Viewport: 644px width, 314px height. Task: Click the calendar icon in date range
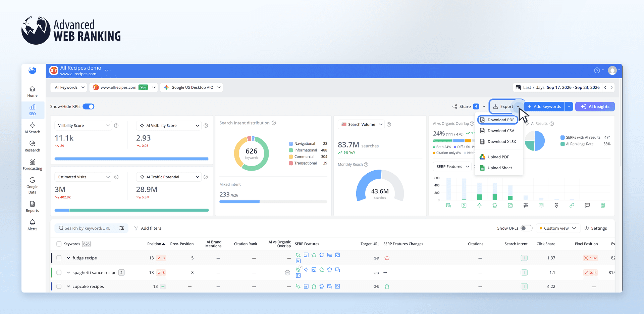pos(518,88)
